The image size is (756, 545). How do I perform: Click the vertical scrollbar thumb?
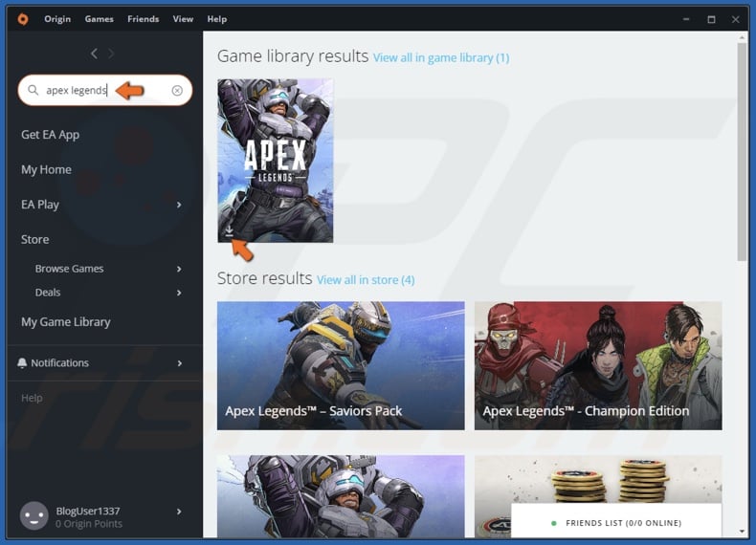[x=742, y=152]
